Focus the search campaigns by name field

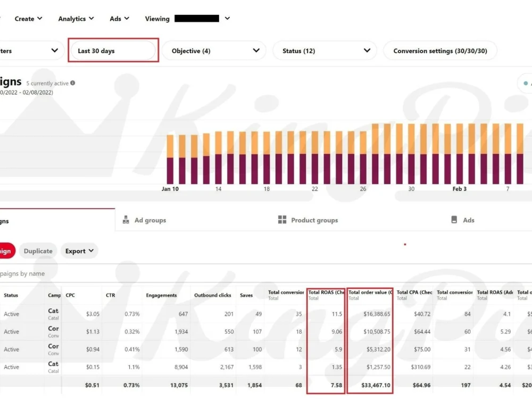click(266, 273)
